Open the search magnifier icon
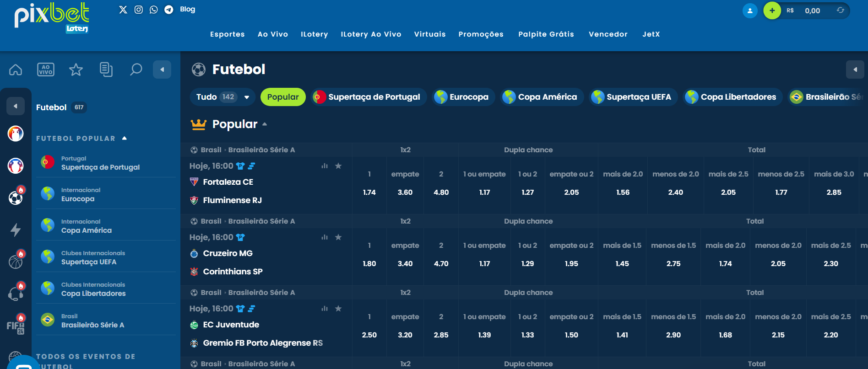This screenshot has height=369, width=868. click(136, 70)
